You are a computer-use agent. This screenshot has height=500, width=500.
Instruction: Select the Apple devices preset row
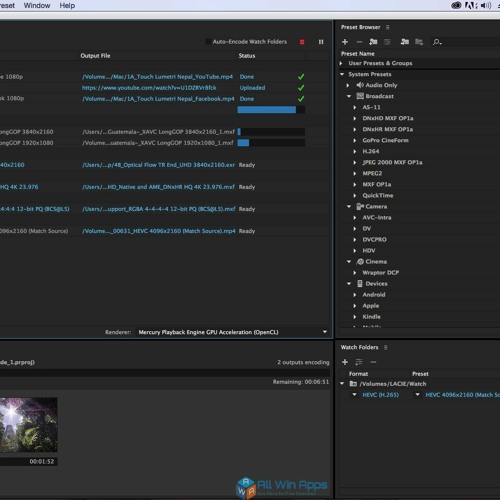pos(371,306)
